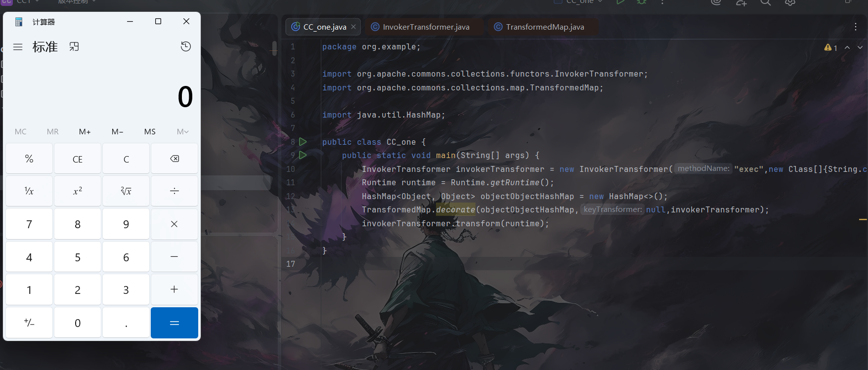
Task: Click the backspace key in calculator
Action: click(x=174, y=159)
